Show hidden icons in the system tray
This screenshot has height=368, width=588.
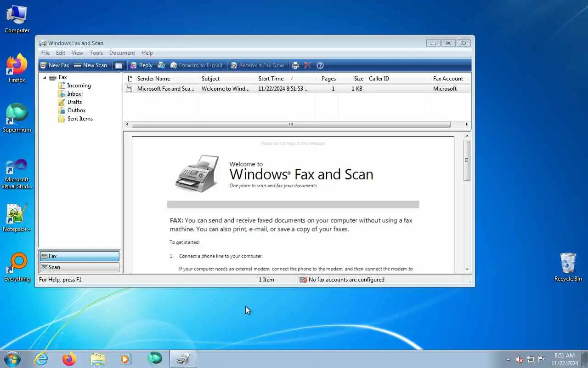[x=508, y=359]
